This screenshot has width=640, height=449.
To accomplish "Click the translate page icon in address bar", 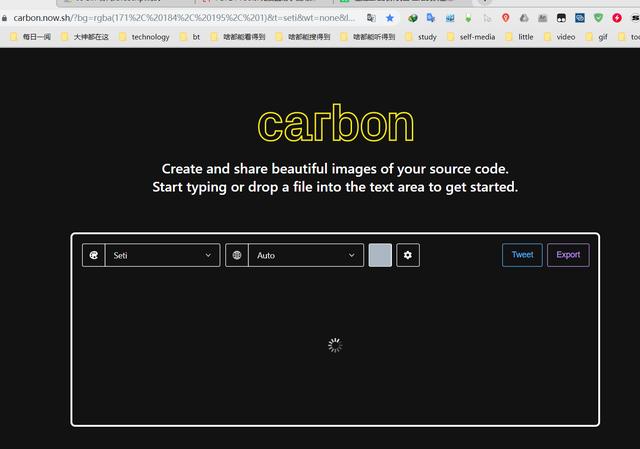I will click(x=371, y=18).
